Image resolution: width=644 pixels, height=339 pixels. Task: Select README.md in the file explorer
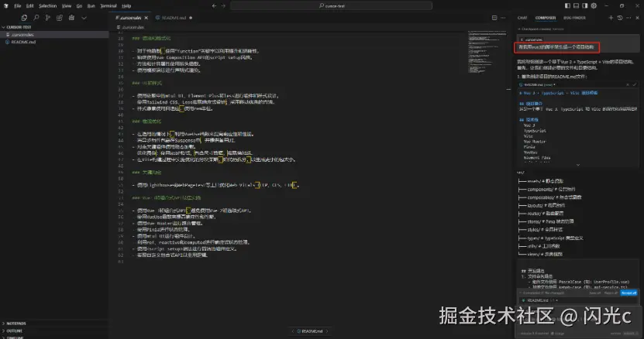[54, 42]
